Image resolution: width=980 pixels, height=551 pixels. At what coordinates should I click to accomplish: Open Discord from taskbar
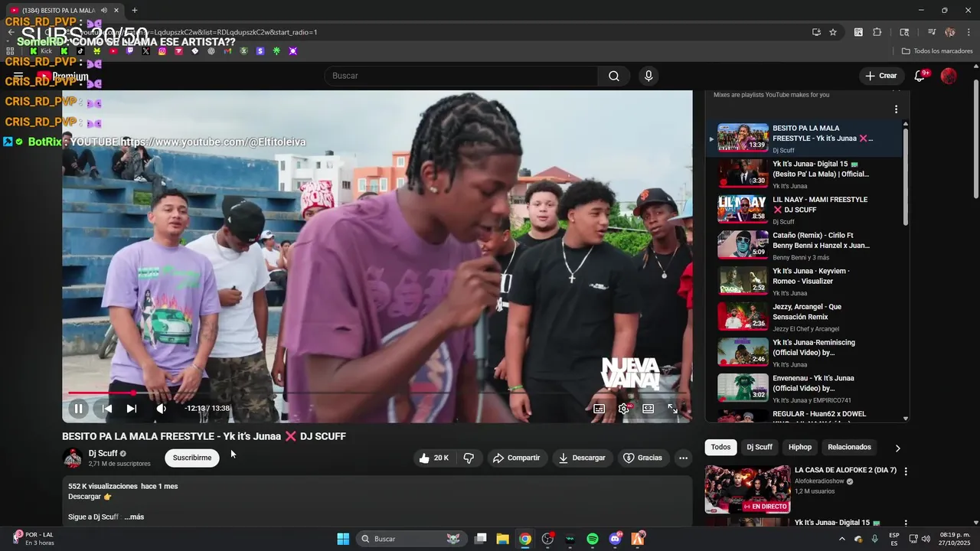616,539
